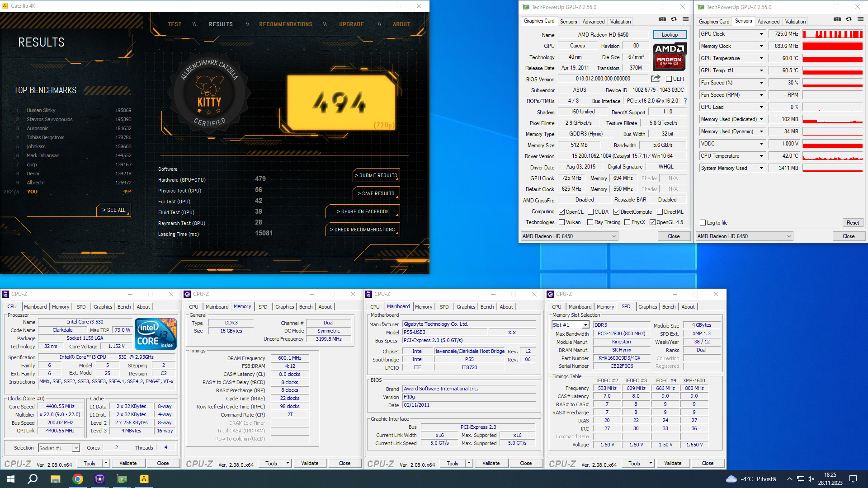Open the Fan Speed (%) sensor dropdown
Screen dimensions: 868x488
pyautogui.click(x=761, y=83)
